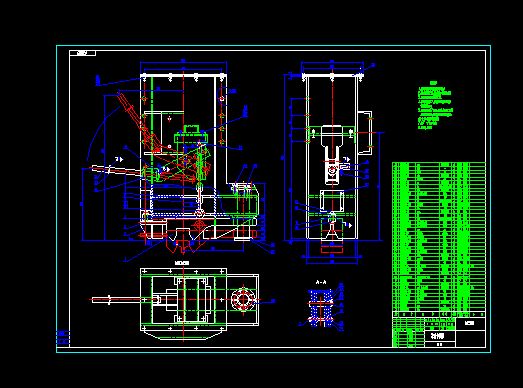Click the green clamp block in front view
Viewport: 523px width, 388px height.
pos(191,134)
